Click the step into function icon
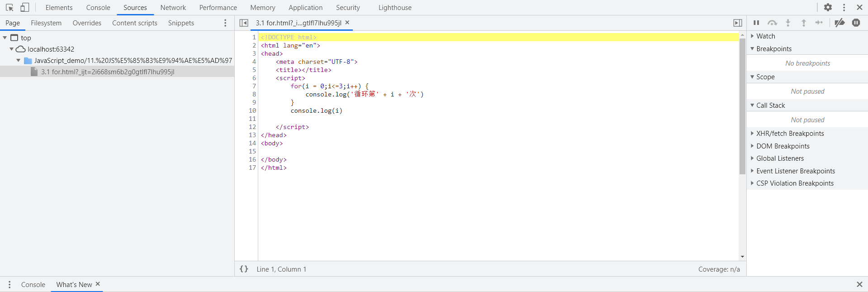Image resolution: width=868 pixels, height=292 pixels. (788, 23)
